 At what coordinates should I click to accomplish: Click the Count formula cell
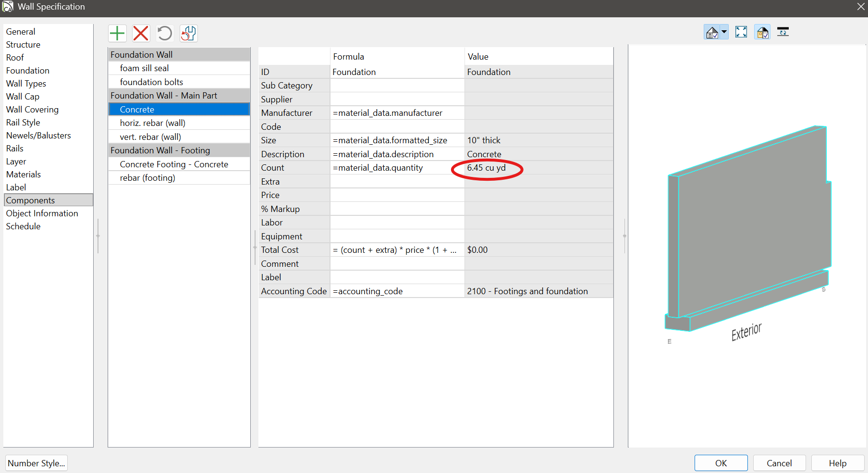coord(397,168)
